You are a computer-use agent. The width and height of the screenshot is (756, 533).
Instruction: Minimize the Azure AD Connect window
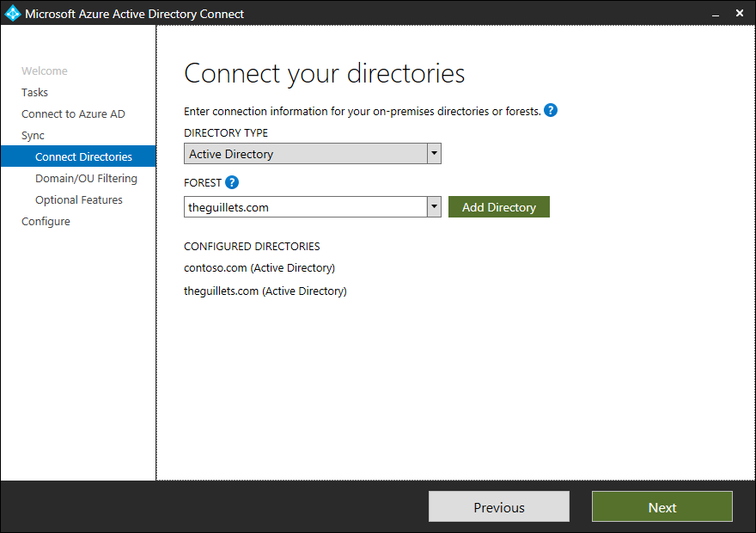click(x=716, y=13)
